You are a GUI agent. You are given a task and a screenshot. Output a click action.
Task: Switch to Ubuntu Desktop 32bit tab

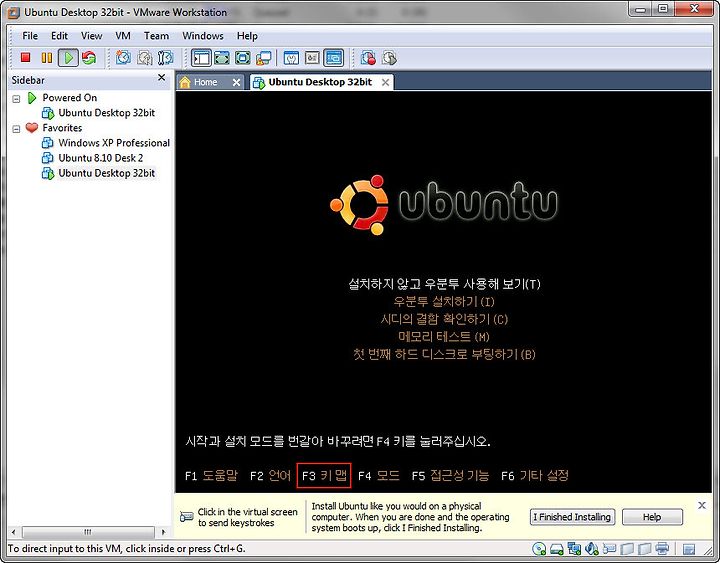point(320,82)
